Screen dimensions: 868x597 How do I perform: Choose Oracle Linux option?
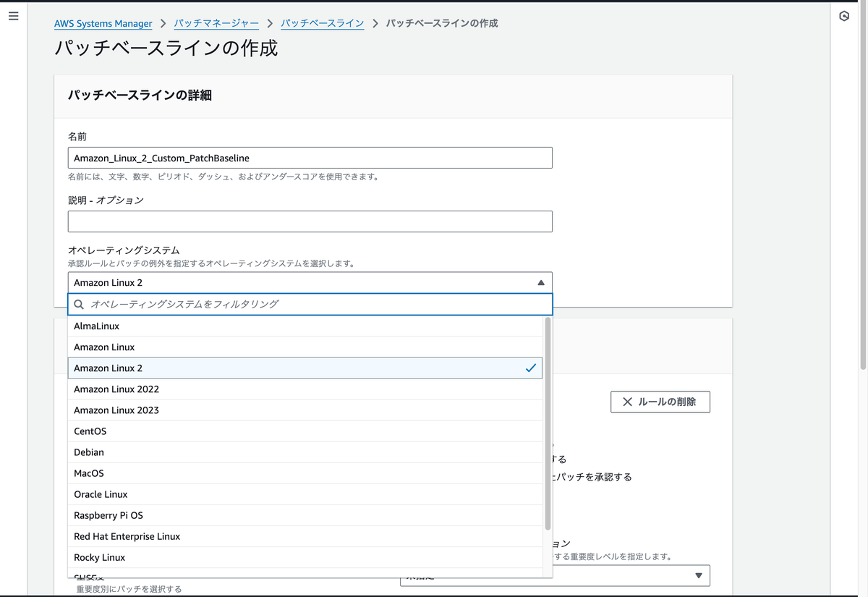pos(305,494)
